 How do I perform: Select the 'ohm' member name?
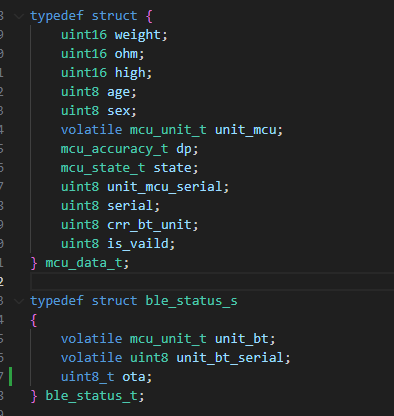pos(126,54)
